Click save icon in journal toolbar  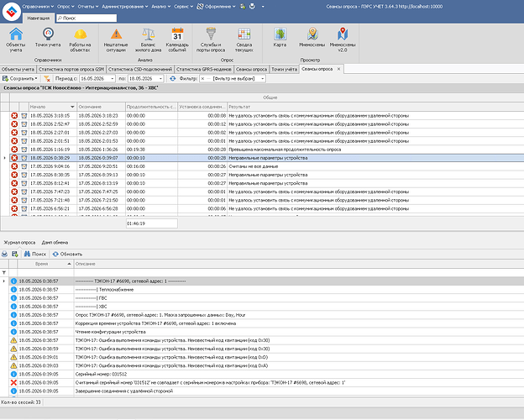pyautogui.click(x=15, y=255)
